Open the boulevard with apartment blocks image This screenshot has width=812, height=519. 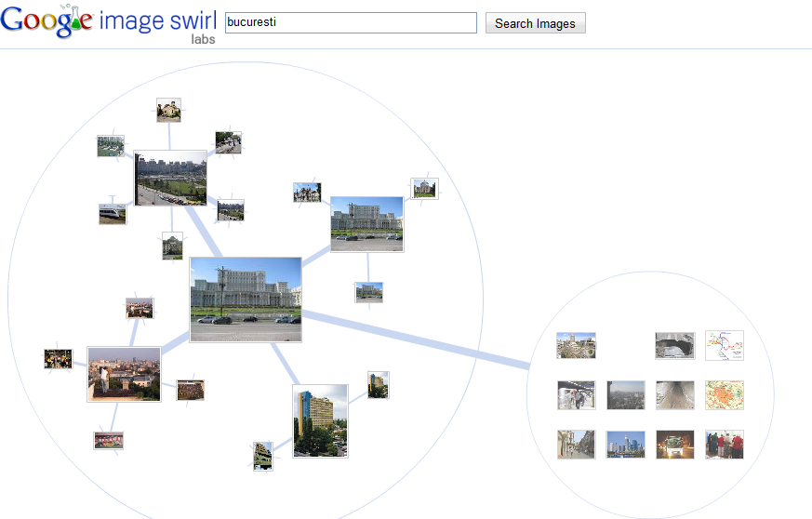[x=170, y=179]
